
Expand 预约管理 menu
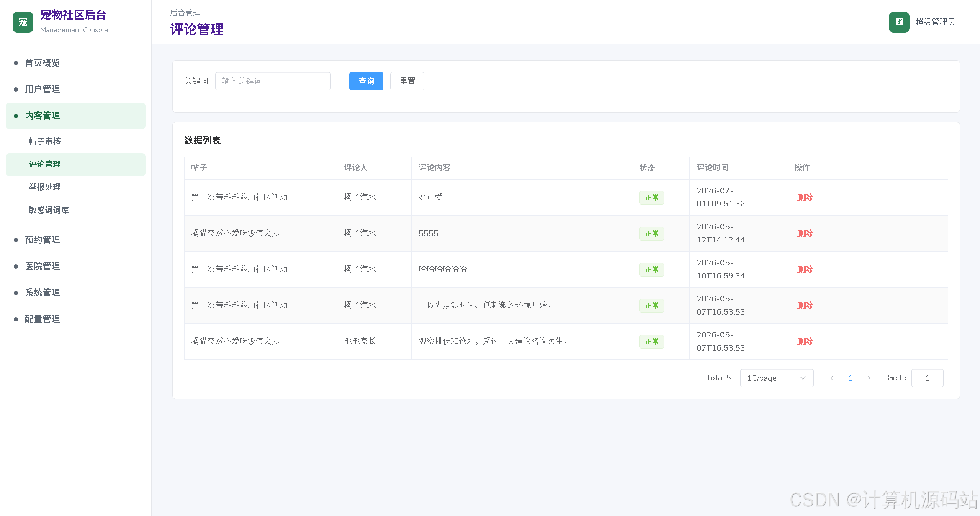click(75, 240)
